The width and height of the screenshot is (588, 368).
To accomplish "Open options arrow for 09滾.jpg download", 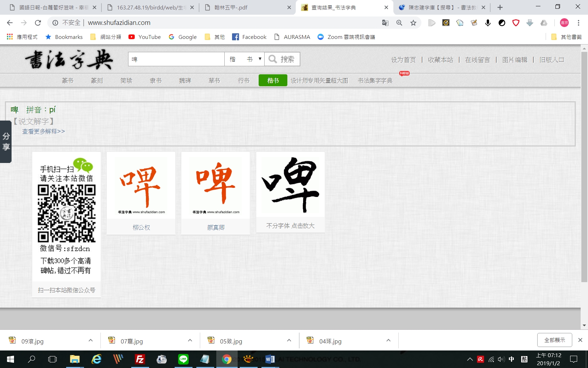I will [x=91, y=340].
